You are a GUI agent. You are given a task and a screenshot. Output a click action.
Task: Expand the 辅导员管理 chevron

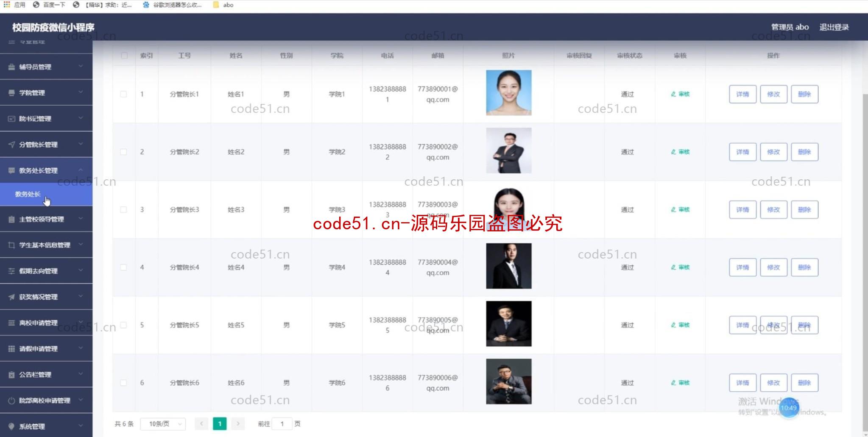coord(81,67)
